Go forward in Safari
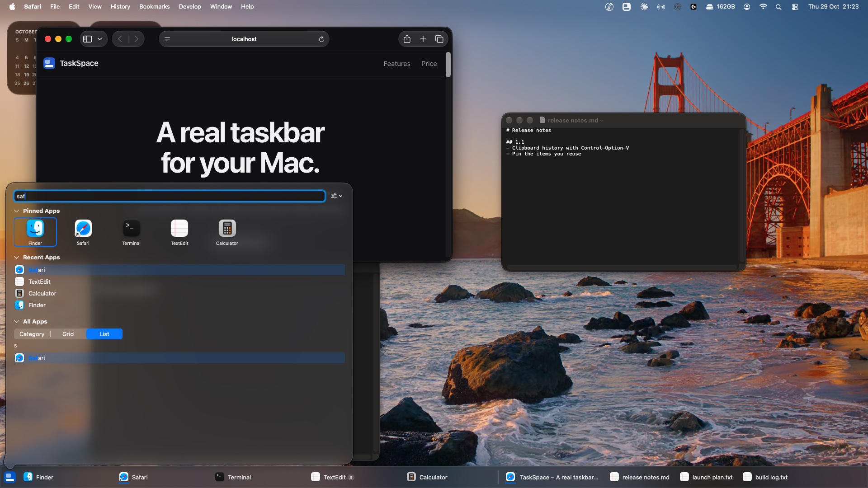This screenshot has height=488, width=868. (136, 39)
